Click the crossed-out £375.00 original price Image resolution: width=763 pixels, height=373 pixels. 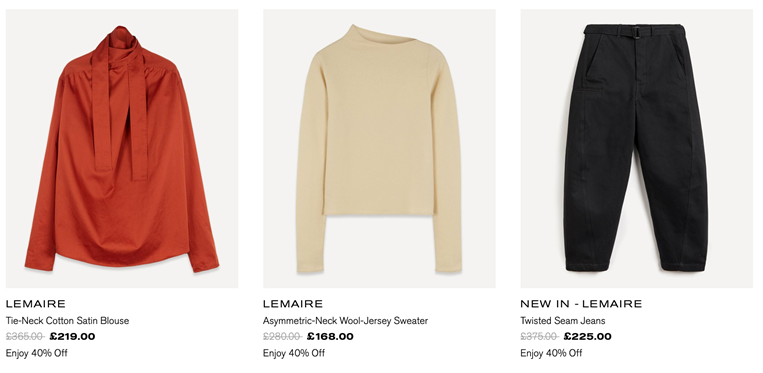pyautogui.click(x=540, y=337)
